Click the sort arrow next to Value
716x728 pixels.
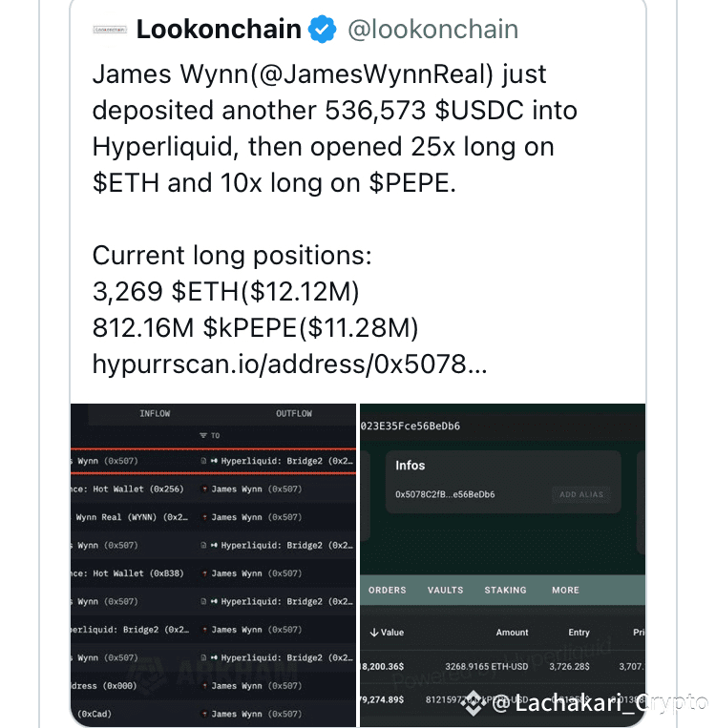point(373,633)
